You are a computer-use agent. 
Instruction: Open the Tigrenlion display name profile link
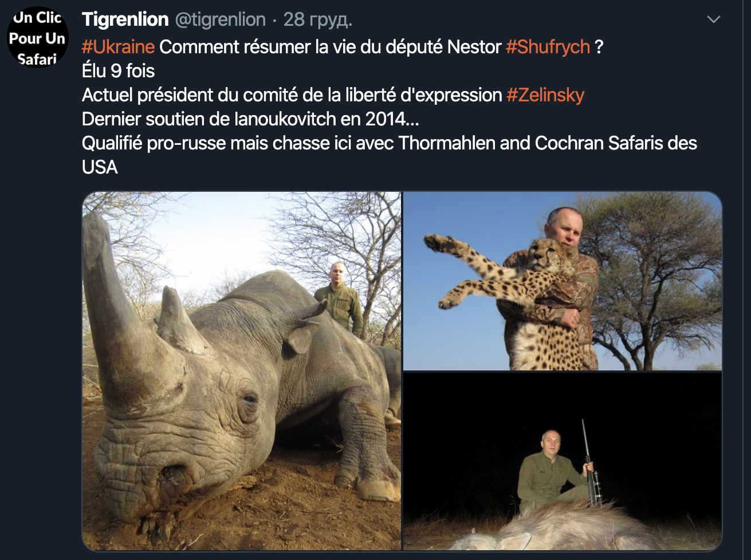[125, 19]
